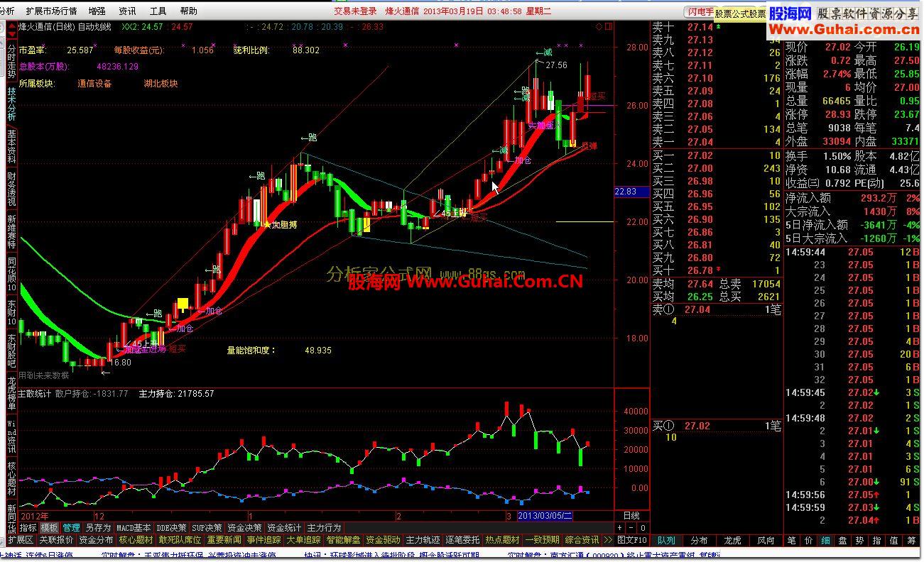Image resolution: width=924 pixels, height=562 pixels.
Task: Open the Wind资讯 sidebar tab
Action: (x=11, y=436)
